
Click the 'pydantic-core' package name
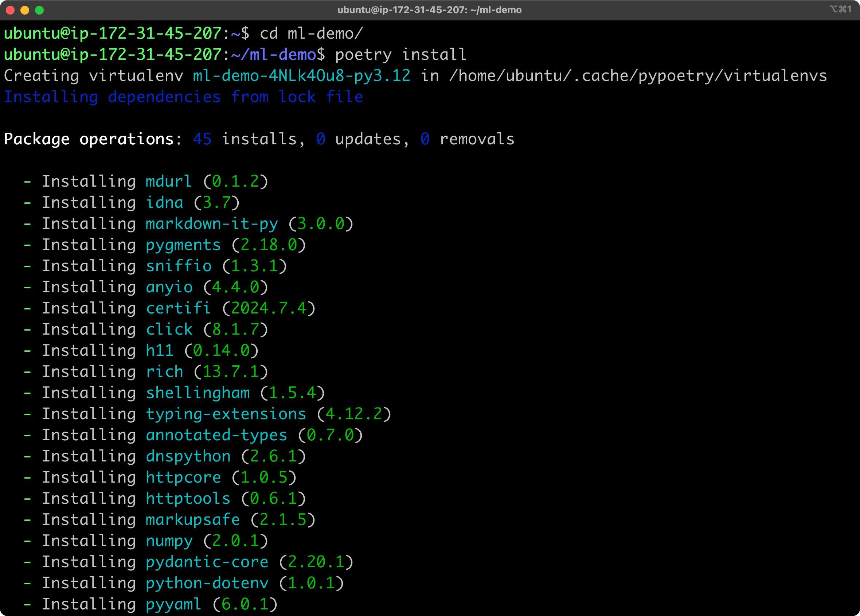(x=207, y=562)
